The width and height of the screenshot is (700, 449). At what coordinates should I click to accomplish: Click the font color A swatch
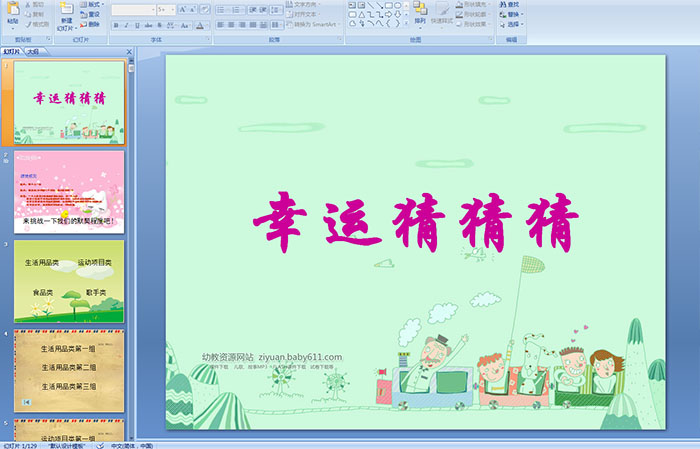(x=200, y=25)
